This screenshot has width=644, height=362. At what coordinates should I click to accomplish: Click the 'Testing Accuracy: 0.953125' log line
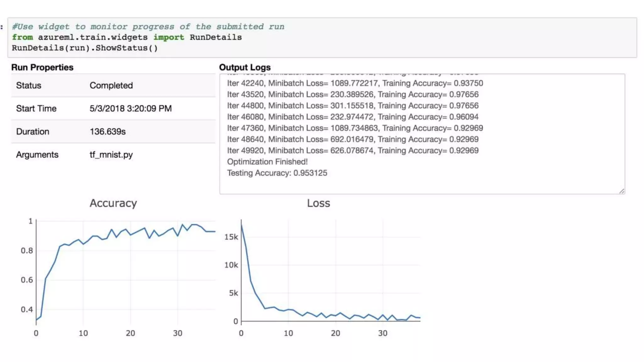(277, 173)
